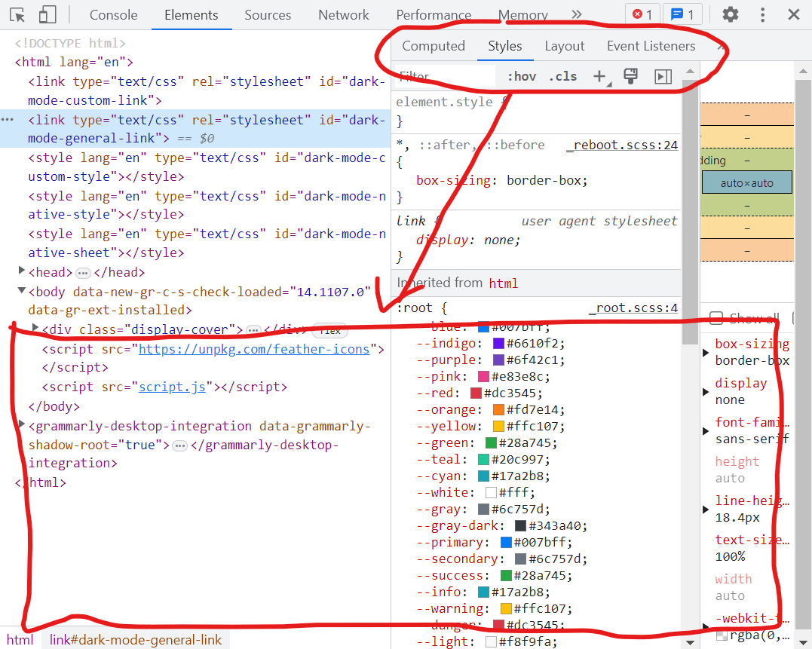Click the Styles pane scrollbar thumb

point(690,213)
